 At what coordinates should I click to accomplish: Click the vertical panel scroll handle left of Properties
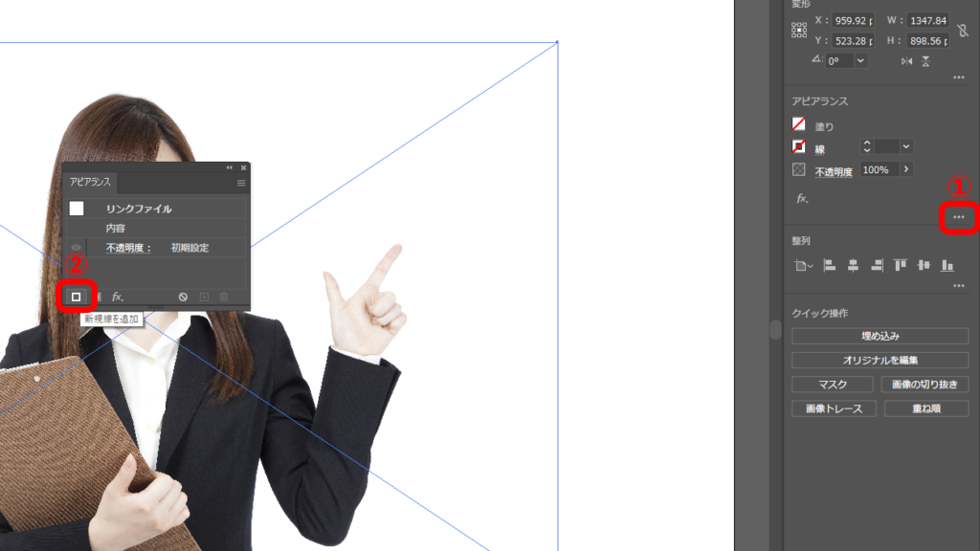click(x=775, y=330)
